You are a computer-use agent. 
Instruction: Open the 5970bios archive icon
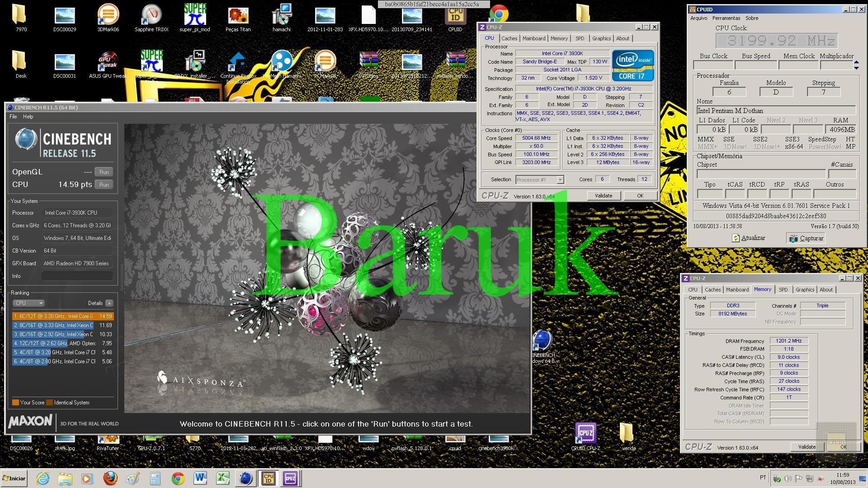click(368, 65)
